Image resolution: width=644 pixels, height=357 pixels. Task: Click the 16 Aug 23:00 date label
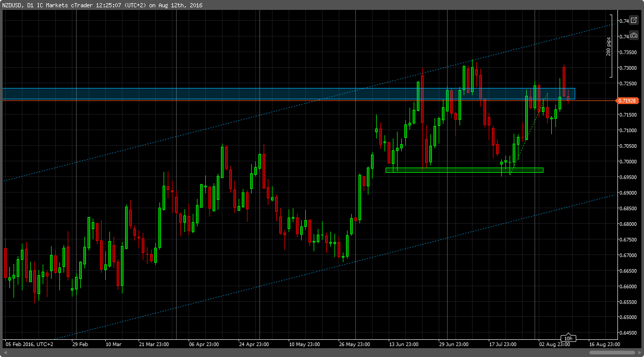(604, 344)
